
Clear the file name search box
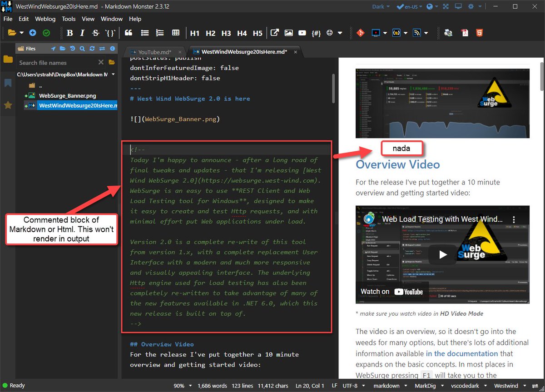click(101, 62)
